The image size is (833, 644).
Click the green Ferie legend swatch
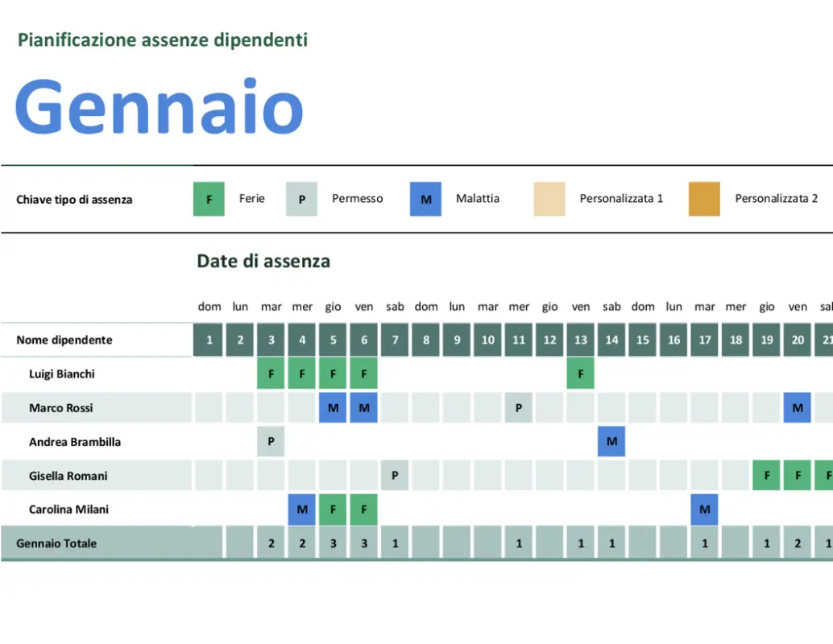[x=209, y=199]
